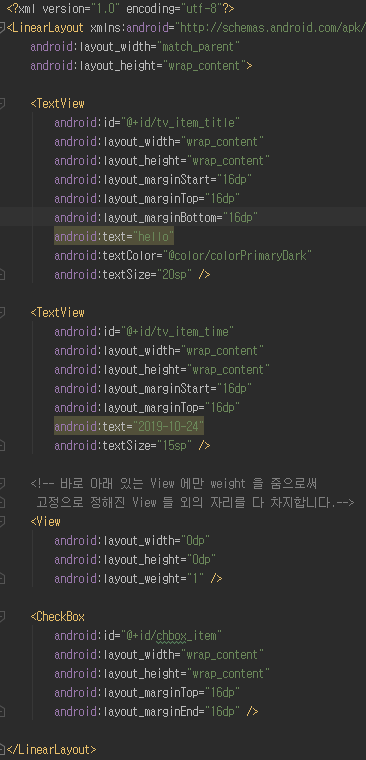Click the <View tag name

[46, 522]
